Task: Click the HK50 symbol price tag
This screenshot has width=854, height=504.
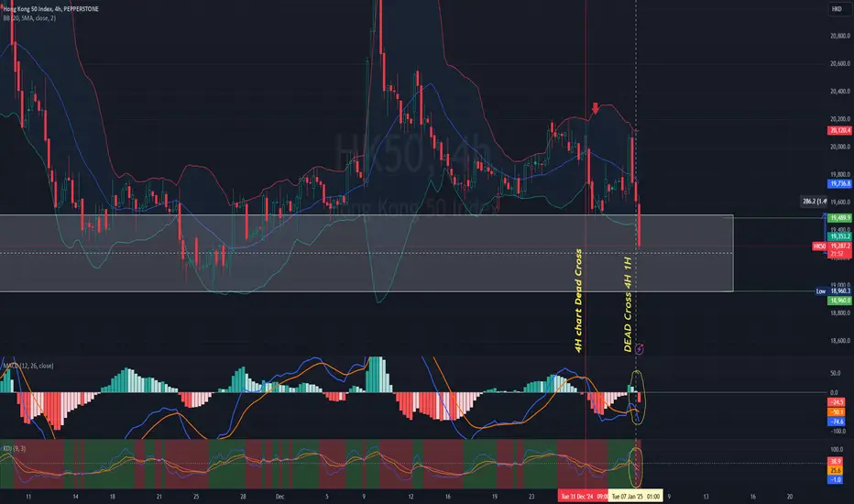Action: pyautogui.click(x=819, y=247)
